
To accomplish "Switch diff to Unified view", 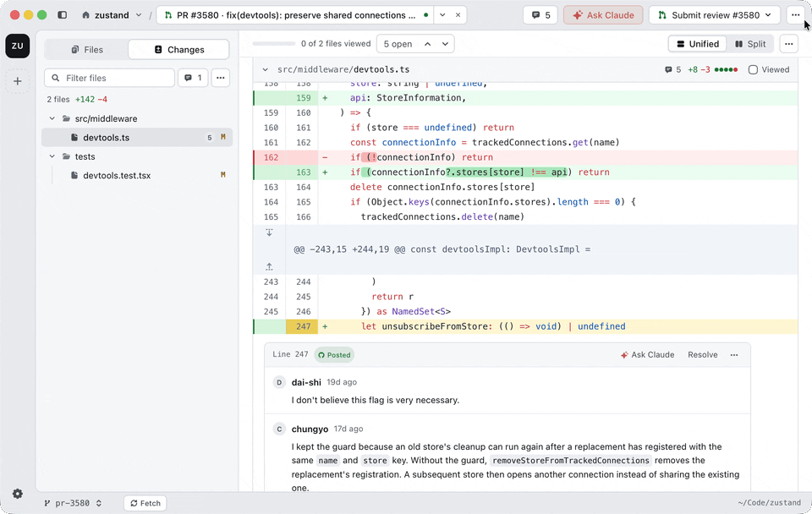I will click(x=698, y=44).
